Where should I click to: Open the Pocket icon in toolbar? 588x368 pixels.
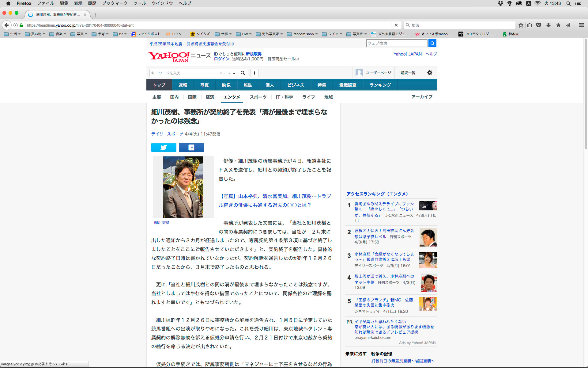(539, 25)
